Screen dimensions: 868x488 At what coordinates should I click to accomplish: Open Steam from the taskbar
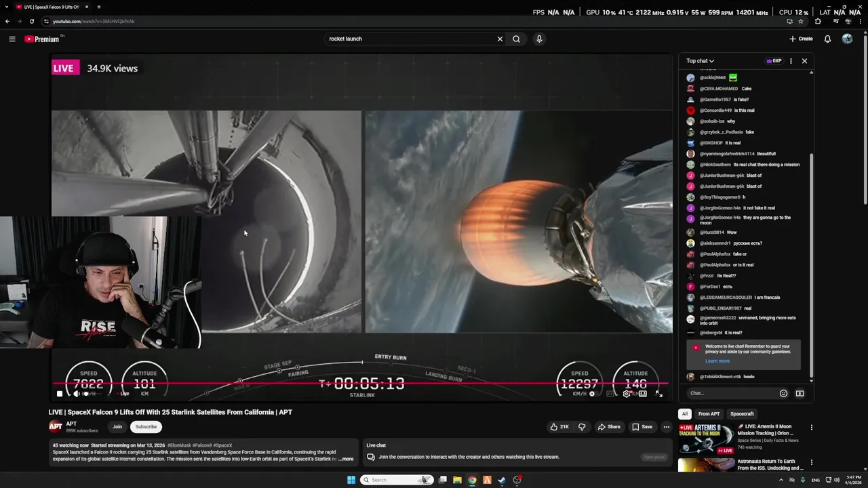tap(502, 480)
